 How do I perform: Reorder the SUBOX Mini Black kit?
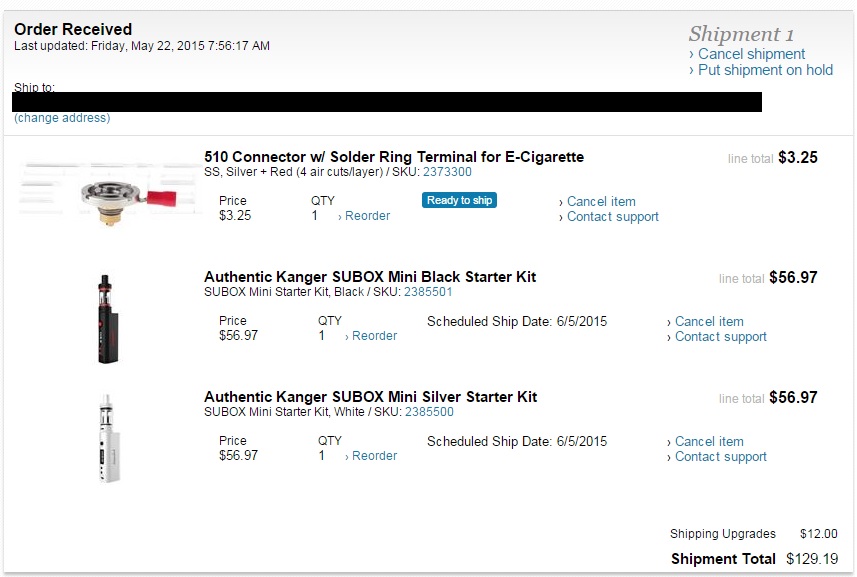374,336
